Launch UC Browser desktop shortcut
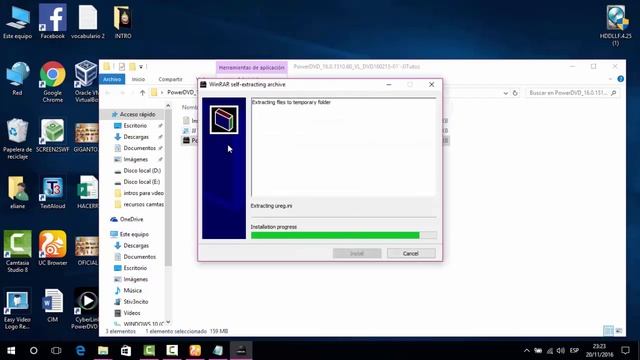This screenshot has width=640, height=360. click(x=52, y=248)
